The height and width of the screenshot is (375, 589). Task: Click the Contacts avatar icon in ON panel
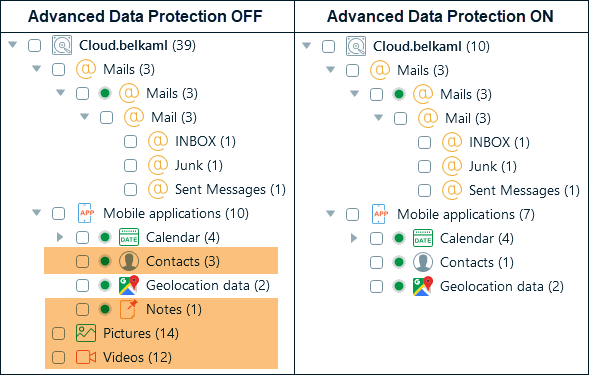point(423,262)
